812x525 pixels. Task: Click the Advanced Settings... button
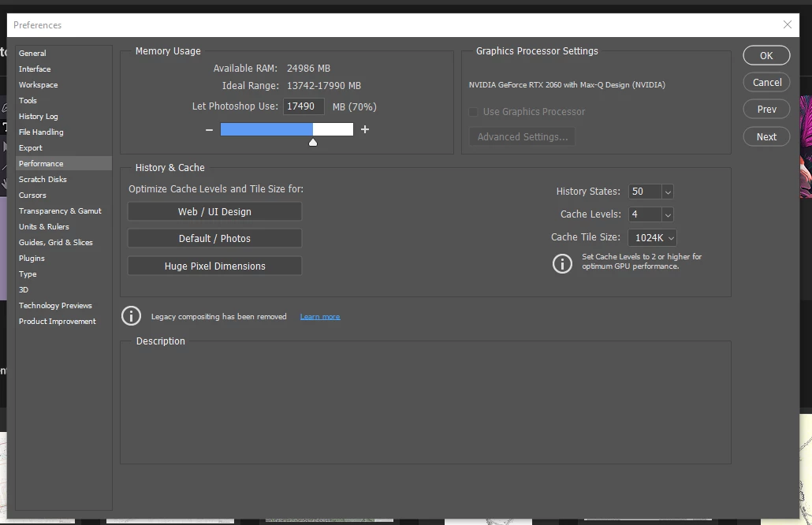click(x=523, y=136)
